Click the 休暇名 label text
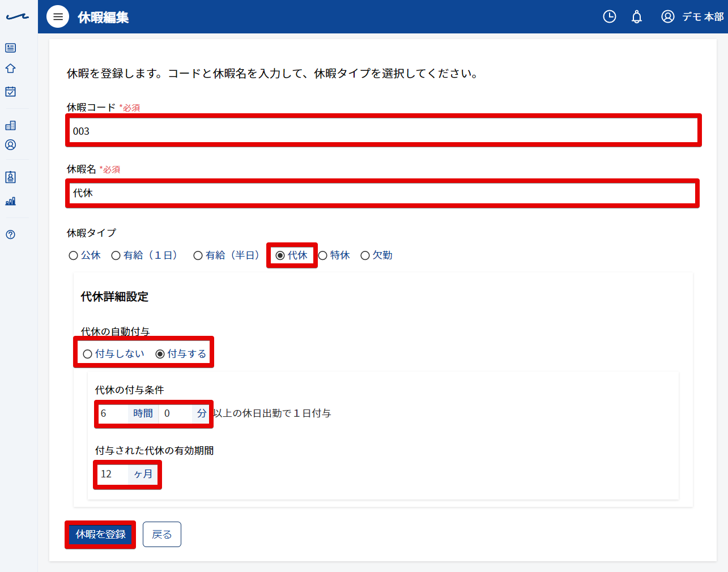The width and height of the screenshot is (728, 572). [82, 169]
